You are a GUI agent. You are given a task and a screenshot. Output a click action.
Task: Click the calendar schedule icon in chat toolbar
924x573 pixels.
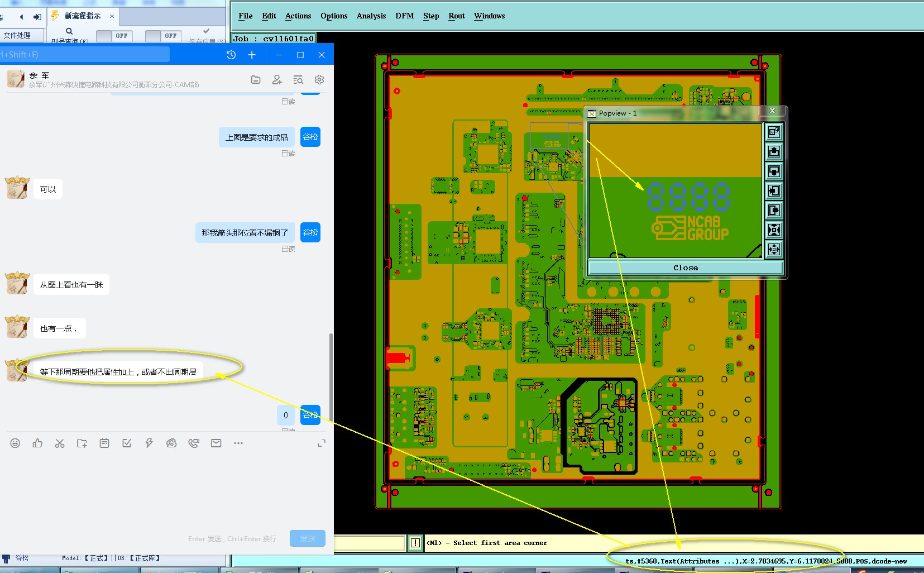pos(104,443)
